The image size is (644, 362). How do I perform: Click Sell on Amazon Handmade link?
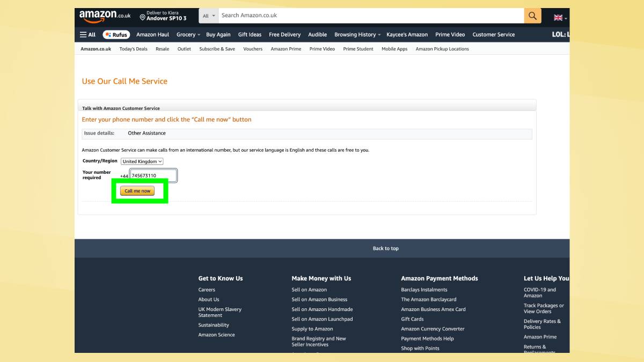pyautogui.click(x=323, y=309)
